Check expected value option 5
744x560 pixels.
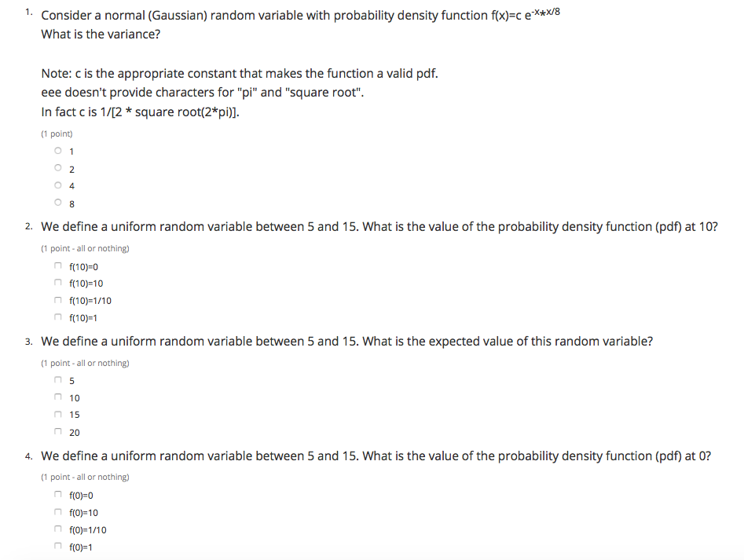(x=58, y=380)
